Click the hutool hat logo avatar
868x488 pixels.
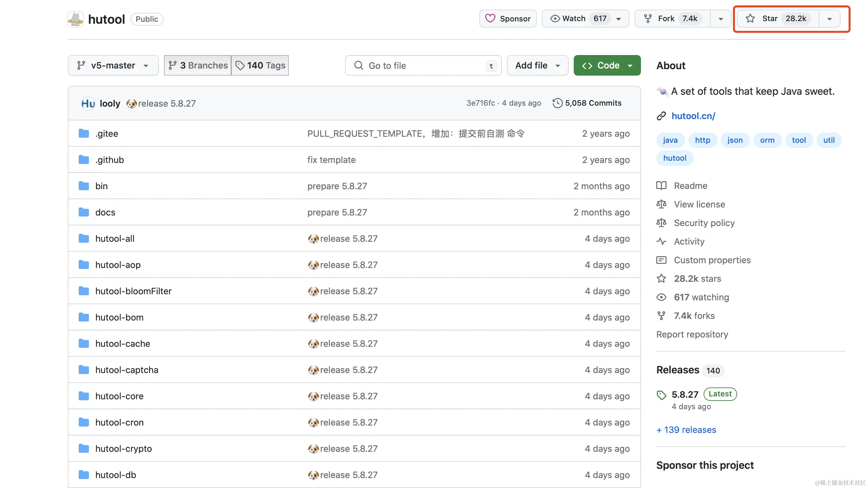[x=75, y=19]
